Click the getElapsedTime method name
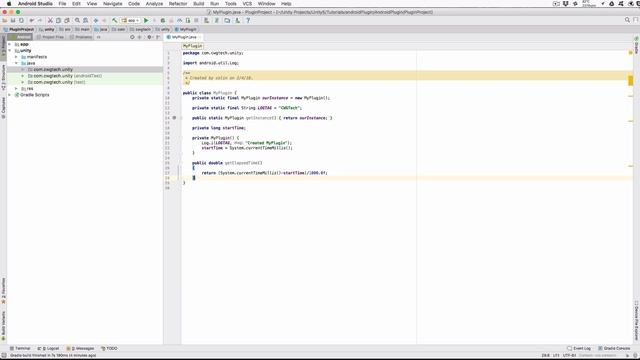 click(x=242, y=163)
